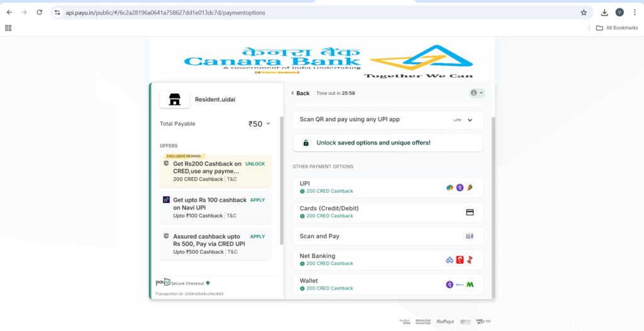The width and height of the screenshot is (644, 331).
Task: Click QR rupee icon in Scan and Pay row
Action: 469,236
